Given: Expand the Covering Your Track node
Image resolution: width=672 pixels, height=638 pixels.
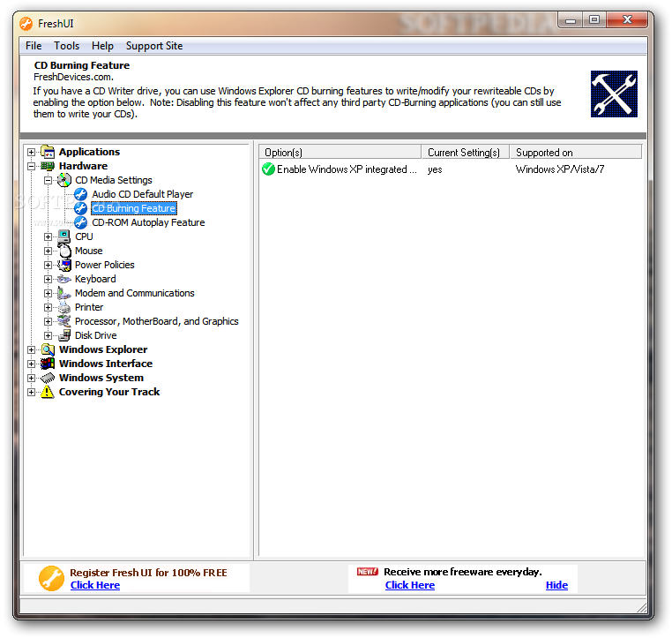Looking at the screenshot, I should click(x=31, y=393).
